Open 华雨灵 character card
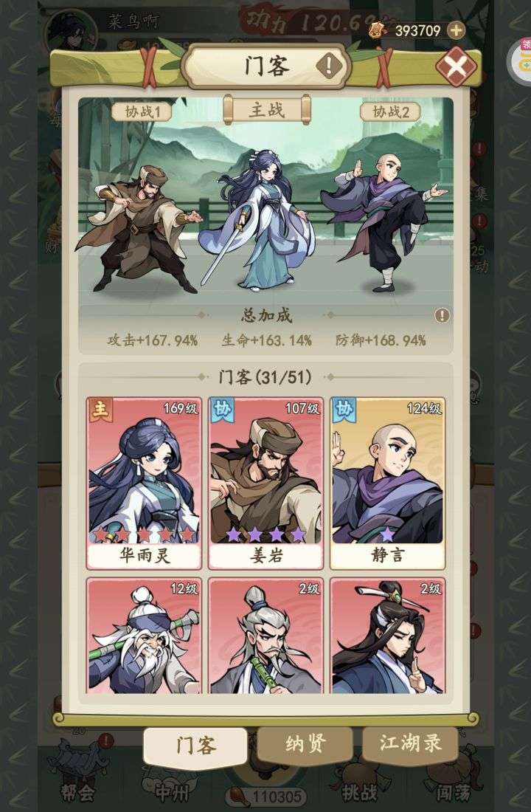The width and height of the screenshot is (531, 812). (x=144, y=483)
